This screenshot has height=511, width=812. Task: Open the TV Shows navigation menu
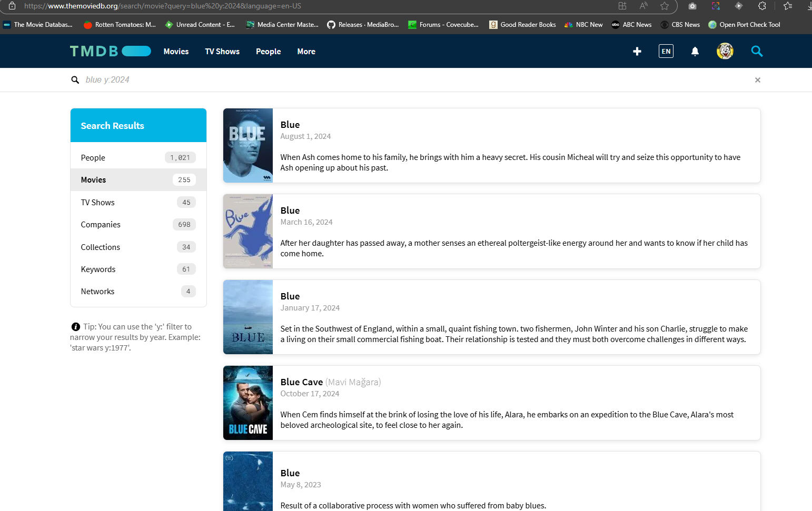(x=222, y=52)
